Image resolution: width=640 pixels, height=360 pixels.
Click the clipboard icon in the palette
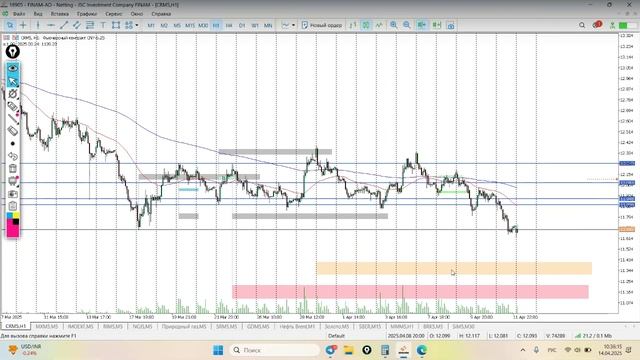[13, 206]
